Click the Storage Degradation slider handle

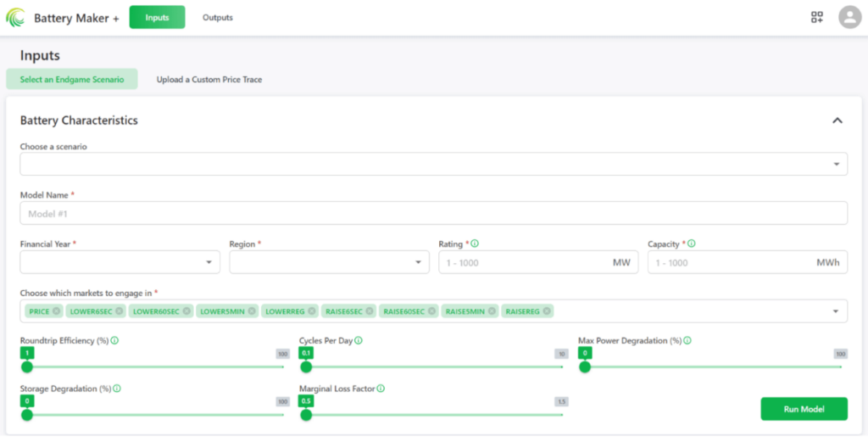pos(27,415)
